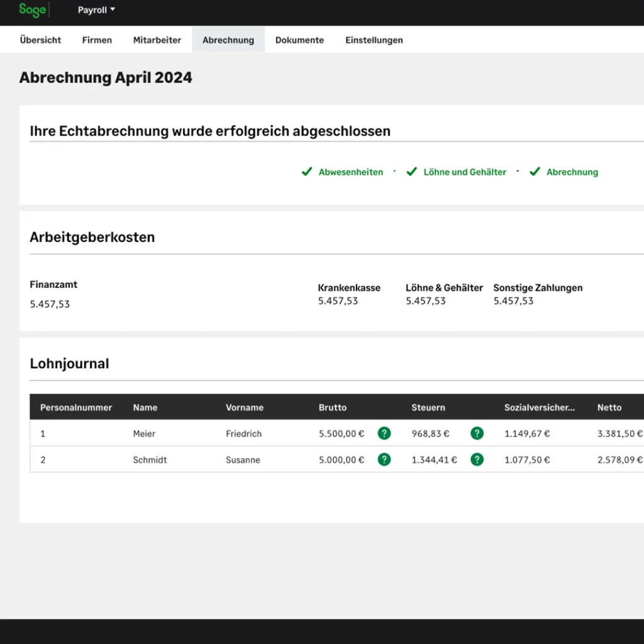This screenshot has height=644, width=644.
Task: Open the green Abrechnung step link
Action: point(572,172)
